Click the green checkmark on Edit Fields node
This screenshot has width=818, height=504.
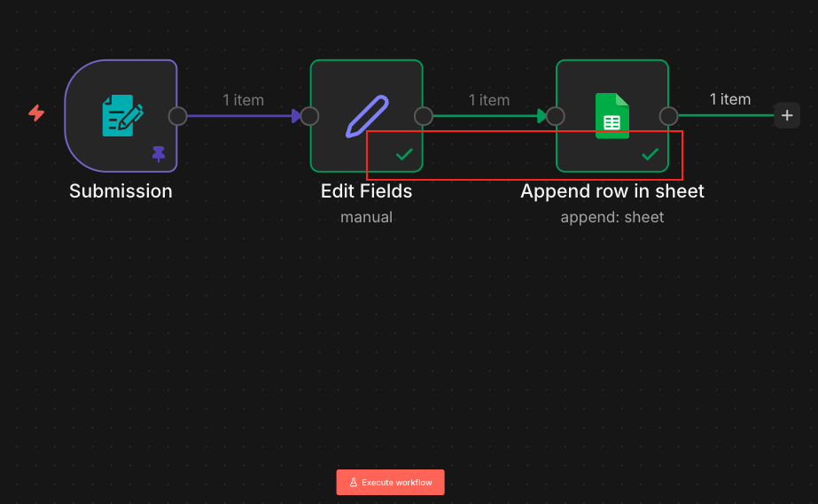(x=404, y=154)
